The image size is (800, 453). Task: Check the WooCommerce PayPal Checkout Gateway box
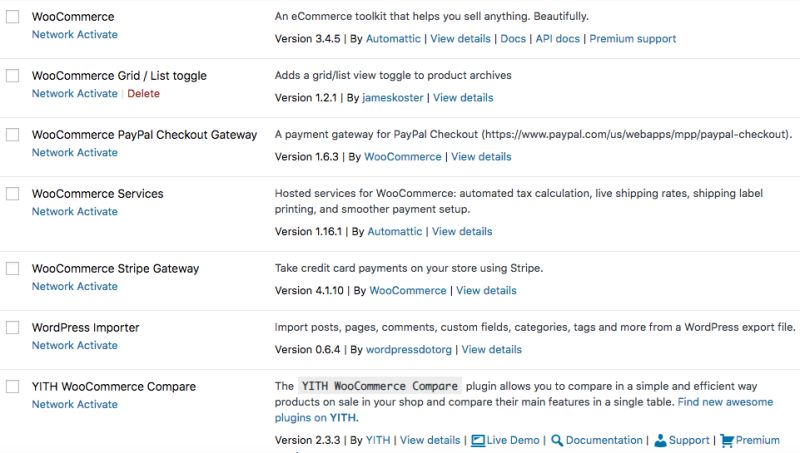pos(13,135)
